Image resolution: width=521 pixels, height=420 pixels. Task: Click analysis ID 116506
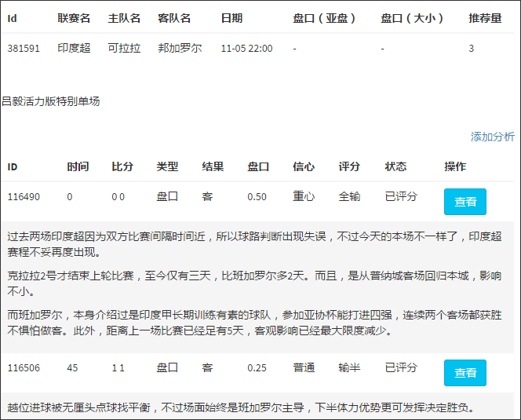pos(24,368)
